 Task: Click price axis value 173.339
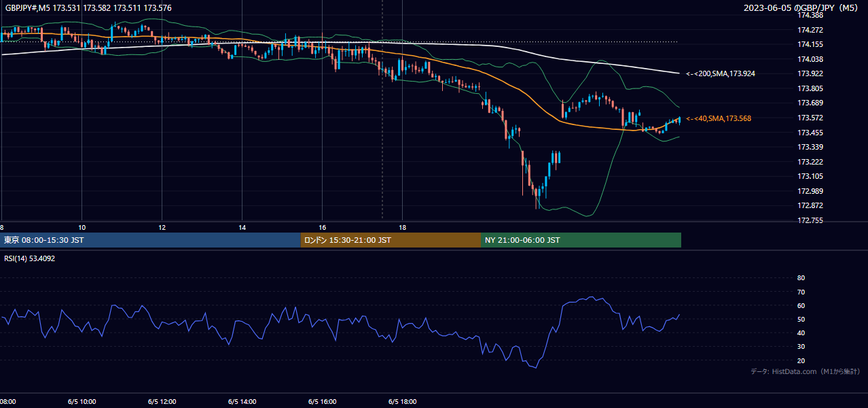click(810, 147)
